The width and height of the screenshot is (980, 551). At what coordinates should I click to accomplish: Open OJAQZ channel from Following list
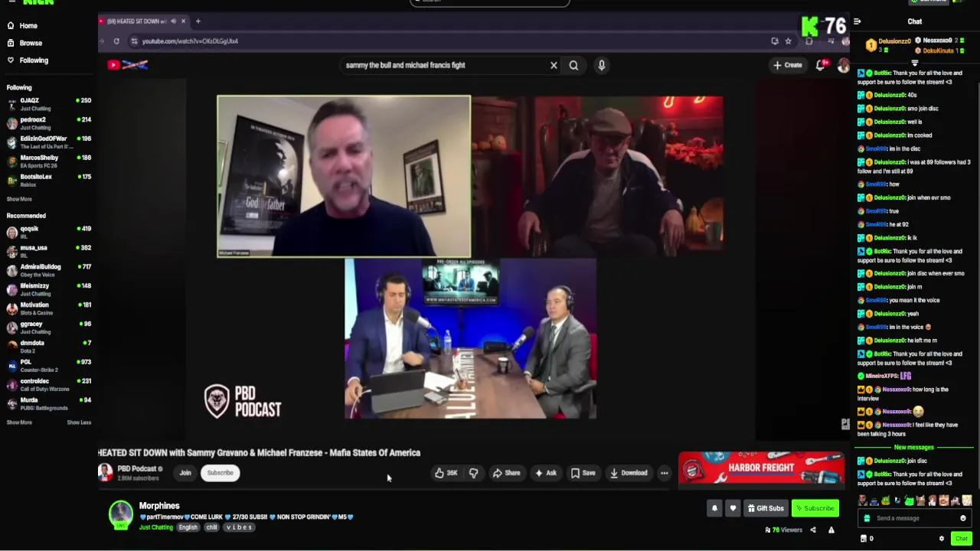point(47,104)
